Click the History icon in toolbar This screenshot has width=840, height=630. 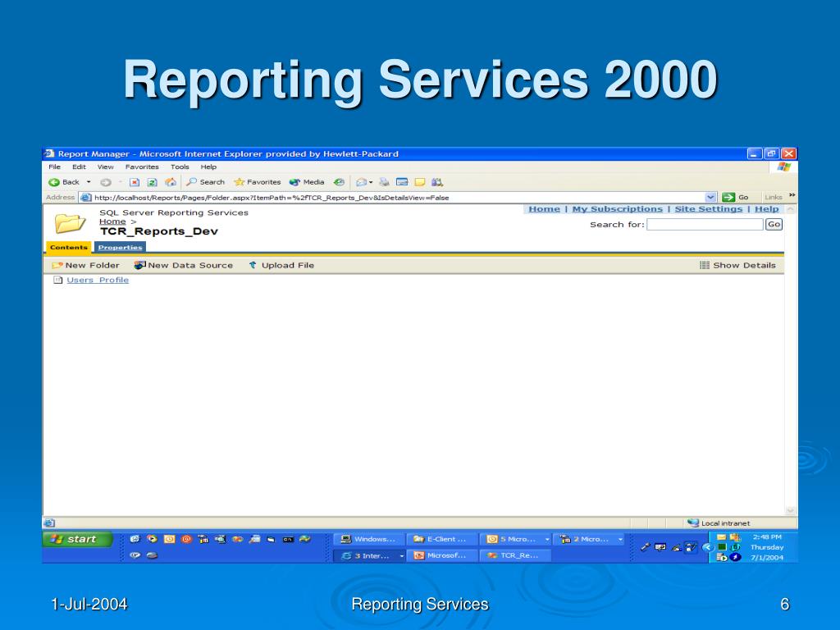click(339, 182)
